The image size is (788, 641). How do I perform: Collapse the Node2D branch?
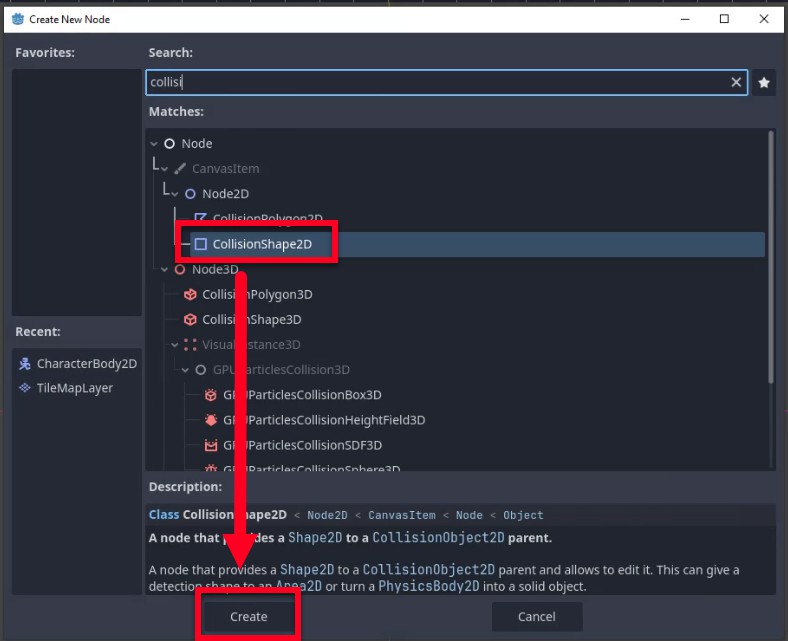coord(174,194)
